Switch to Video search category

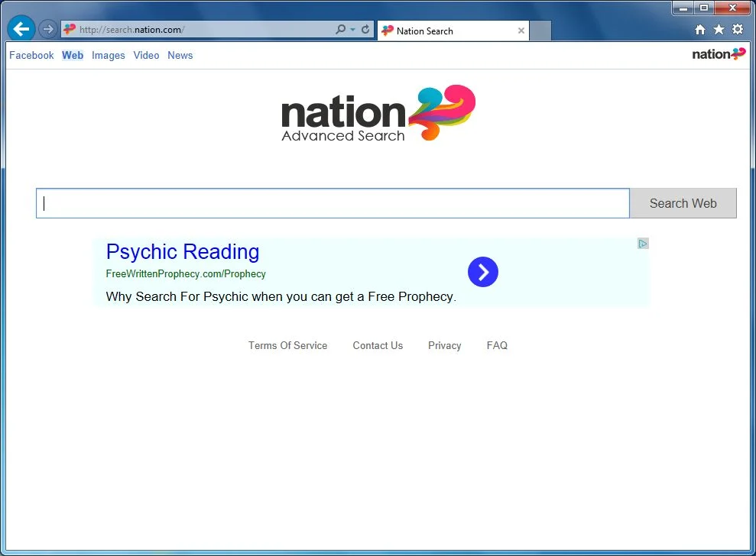146,56
